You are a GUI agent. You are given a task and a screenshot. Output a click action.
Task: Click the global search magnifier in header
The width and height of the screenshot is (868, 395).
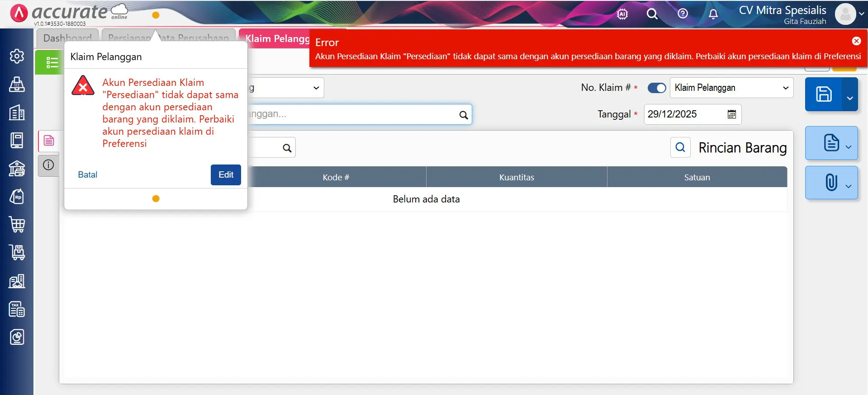(x=652, y=14)
